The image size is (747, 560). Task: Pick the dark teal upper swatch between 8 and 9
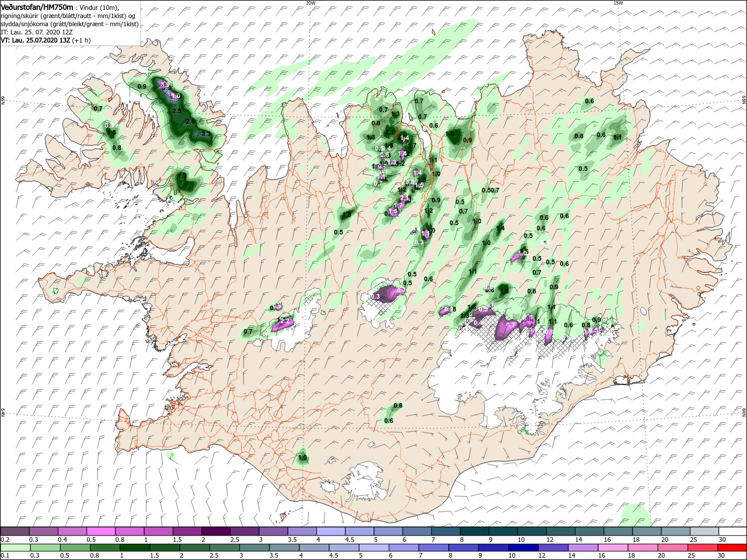pyautogui.click(x=474, y=531)
